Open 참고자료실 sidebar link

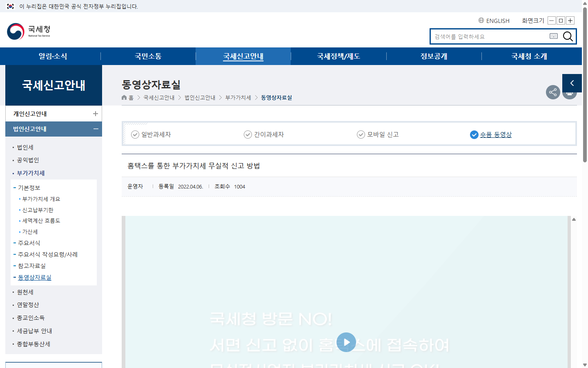pos(32,266)
